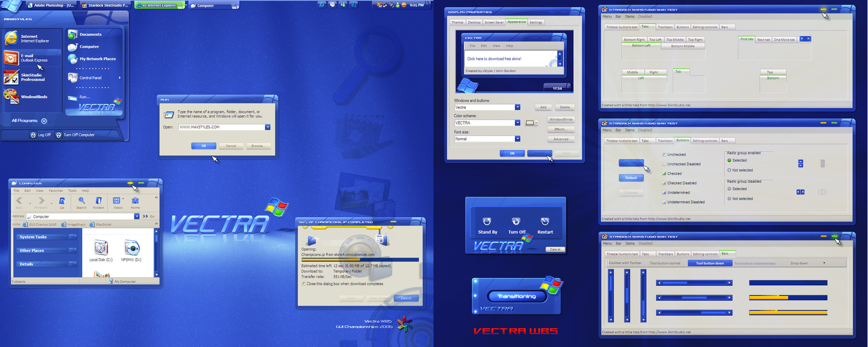Click the Advanced button in Display Properties
This screenshot has width=868, height=347.
click(x=561, y=139)
